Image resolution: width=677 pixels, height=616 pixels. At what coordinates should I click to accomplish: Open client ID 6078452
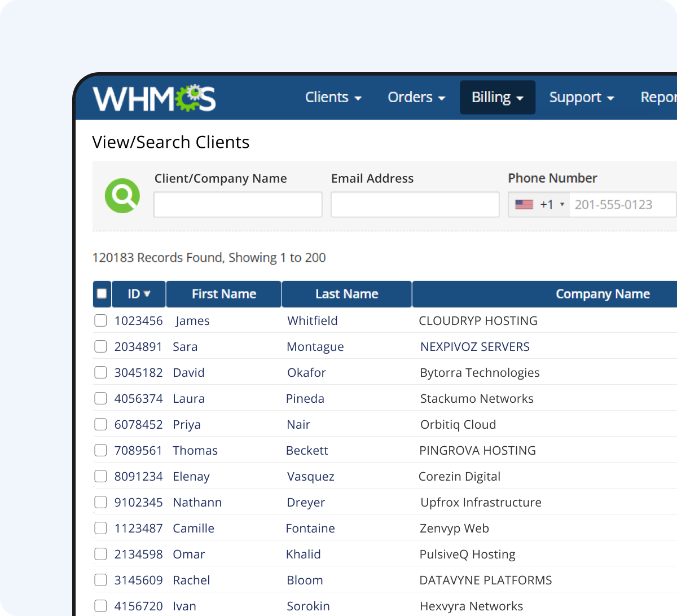point(138,424)
